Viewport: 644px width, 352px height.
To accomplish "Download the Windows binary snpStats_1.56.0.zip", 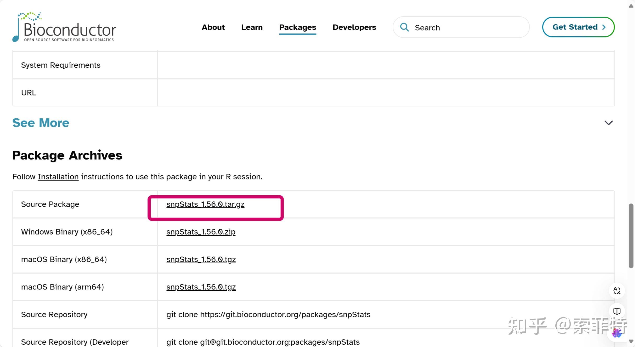I will (201, 232).
